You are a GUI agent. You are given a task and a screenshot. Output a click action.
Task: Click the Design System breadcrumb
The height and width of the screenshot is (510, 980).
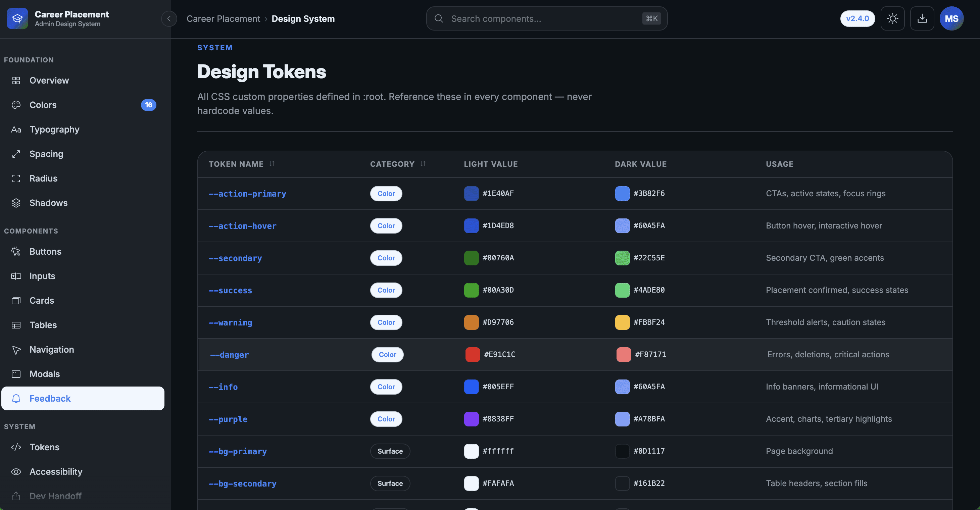303,19
